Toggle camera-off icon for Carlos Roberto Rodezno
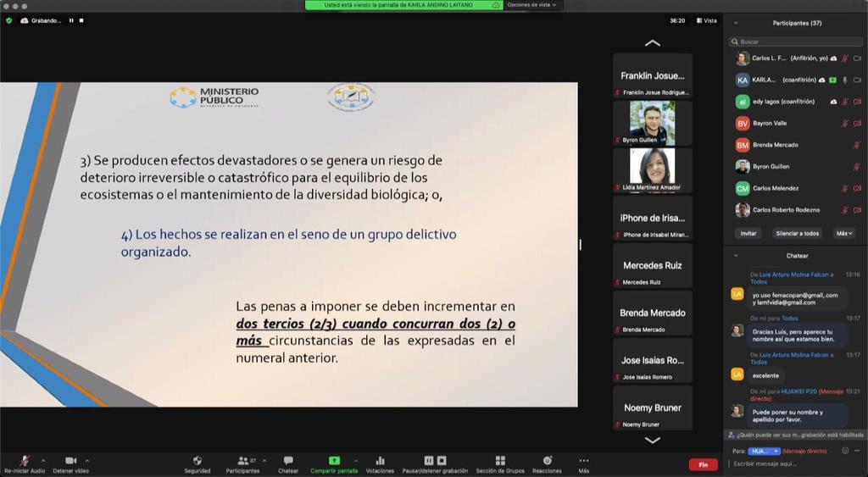Screen dimensions: 868x477 pyautogui.click(x=858, y=210)
